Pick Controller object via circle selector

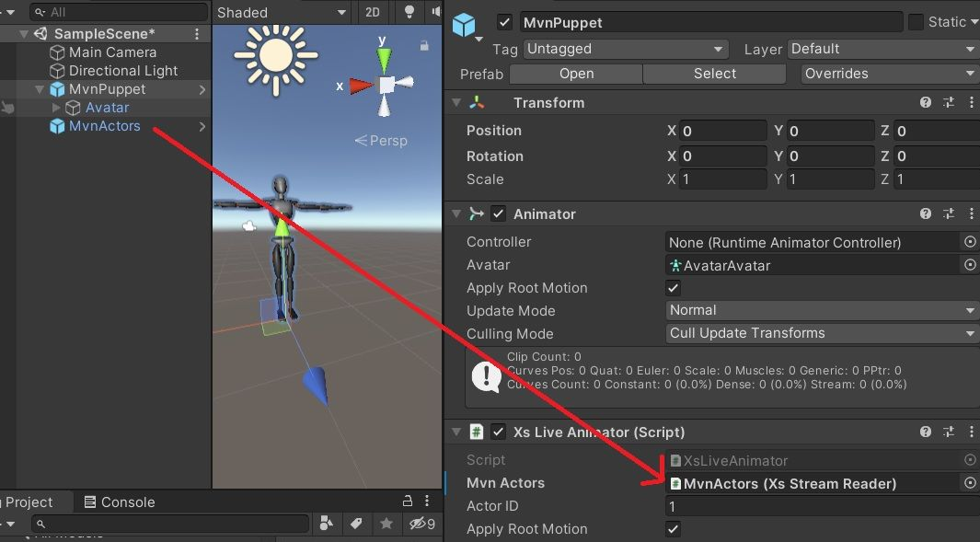tap(969, 242)
